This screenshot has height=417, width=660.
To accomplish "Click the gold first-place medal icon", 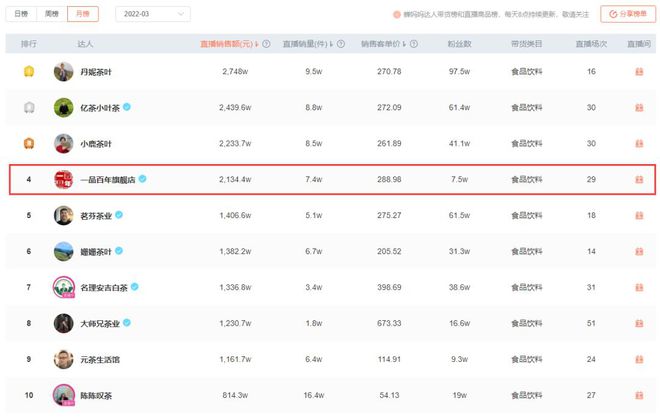I will pyautogui.click(x=29, y=72).
